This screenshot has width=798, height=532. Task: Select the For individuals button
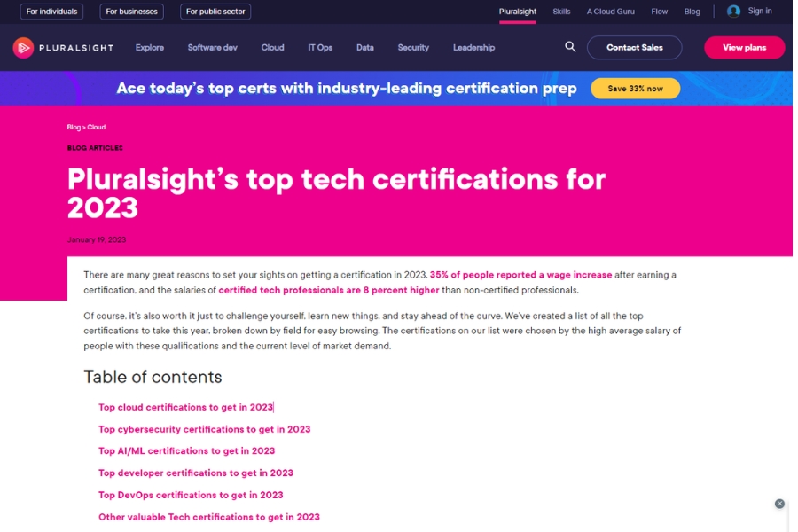[51, 12]
